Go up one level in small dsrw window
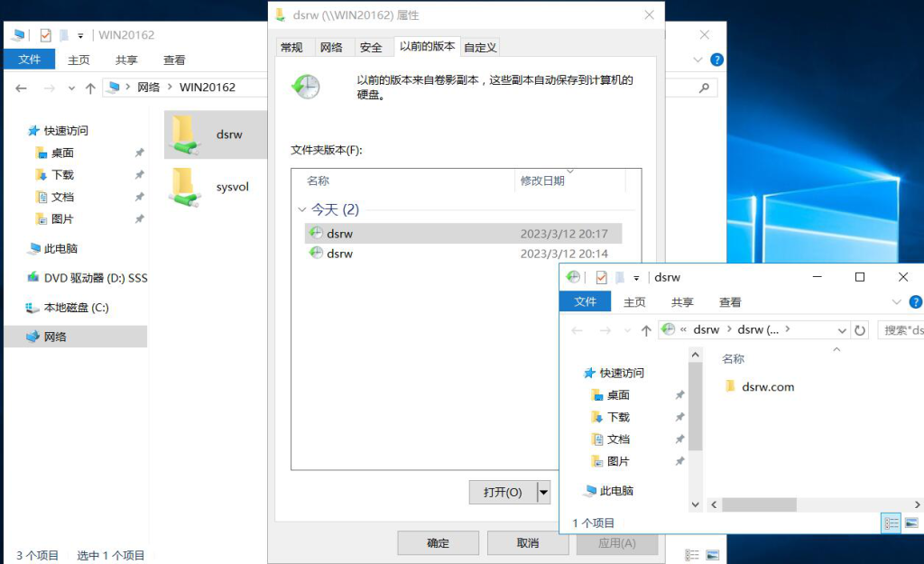Screen dimensions: 924x564 646,330
